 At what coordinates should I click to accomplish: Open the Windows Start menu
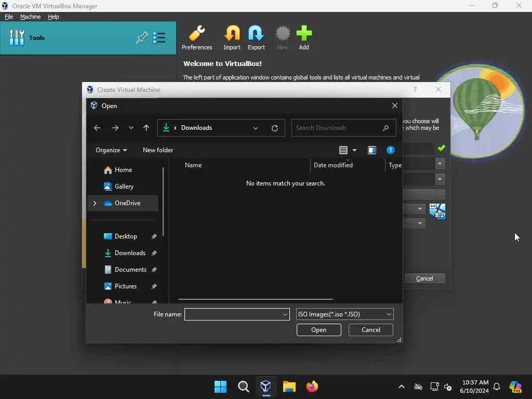(x=220, y=387)
